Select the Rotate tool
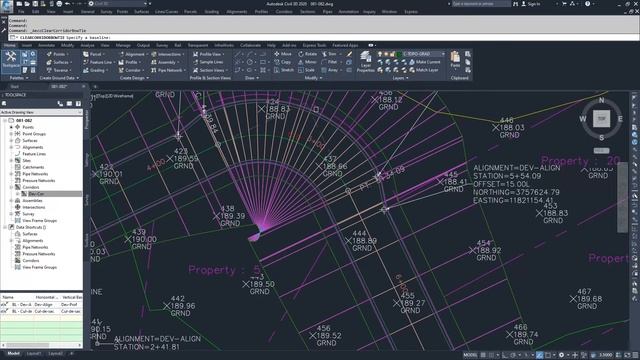Image resolution: width=640 pixels, height=360 pixels. (308, 54)
